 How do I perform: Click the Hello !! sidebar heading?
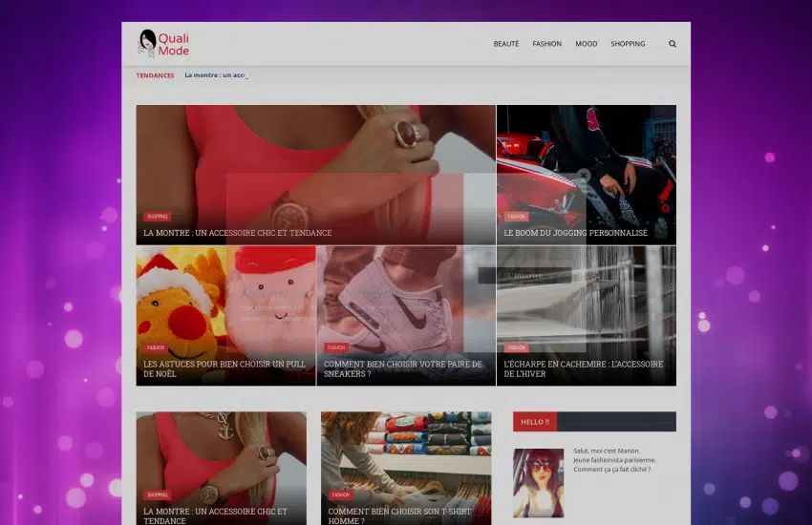tap(535, 422)
